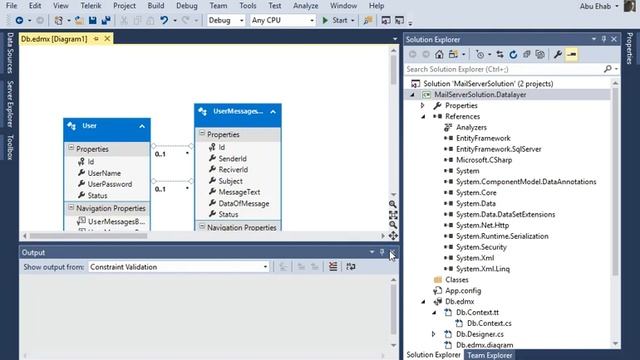Open the Server Explorer side tab
640x360 pixels.
pos(10,104)
